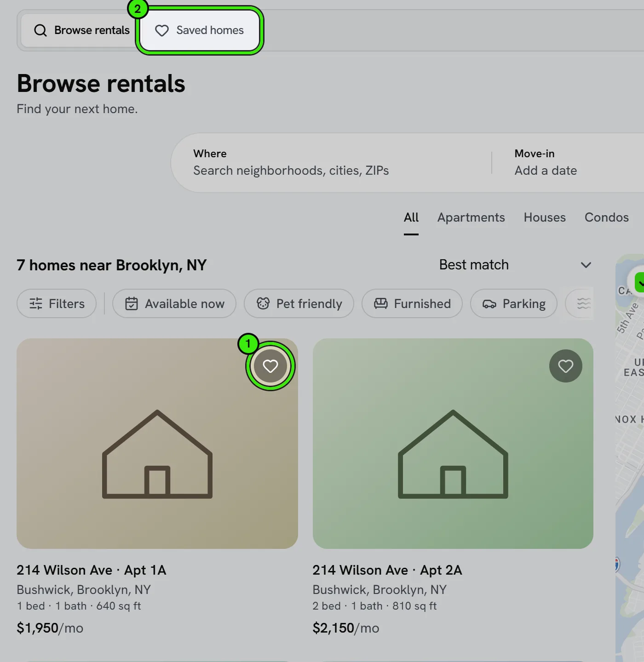This screenshot has height=662, width=644.
Task: Open the 214 Wilson Ave Apt 2A title
Action: pyautogui.click(x=387, y=570)
